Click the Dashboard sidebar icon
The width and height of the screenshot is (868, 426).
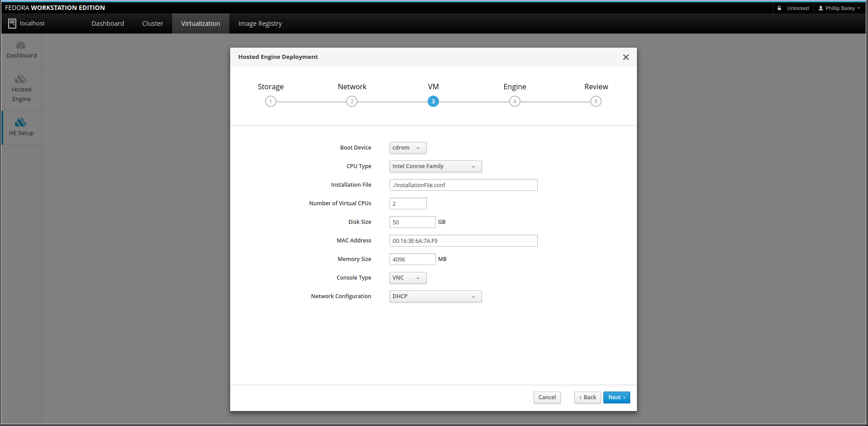tap(21, 45)
